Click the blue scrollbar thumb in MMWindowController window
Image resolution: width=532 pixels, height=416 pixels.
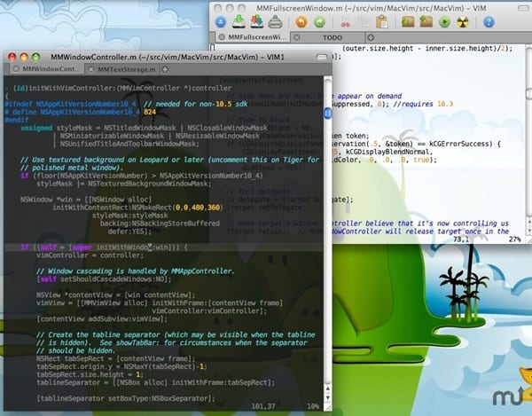point(327,113)
